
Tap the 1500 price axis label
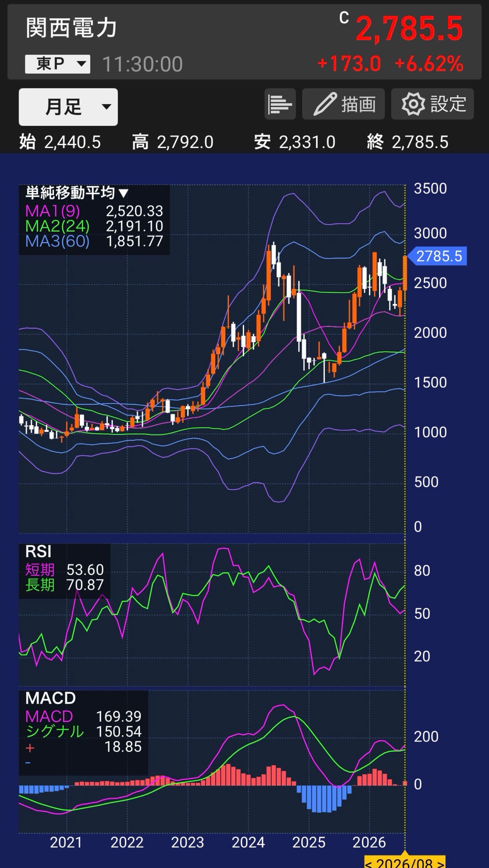tap(430, 383)
